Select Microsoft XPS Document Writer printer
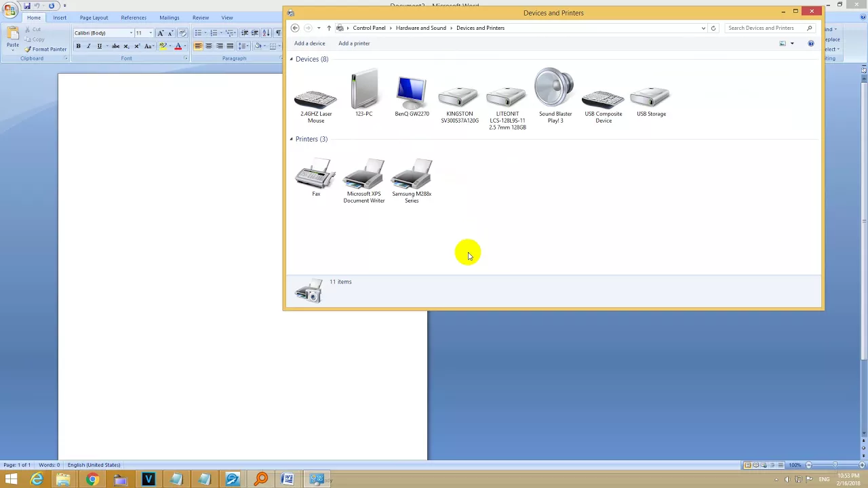 pyautogui.click(x=363, y=181)
